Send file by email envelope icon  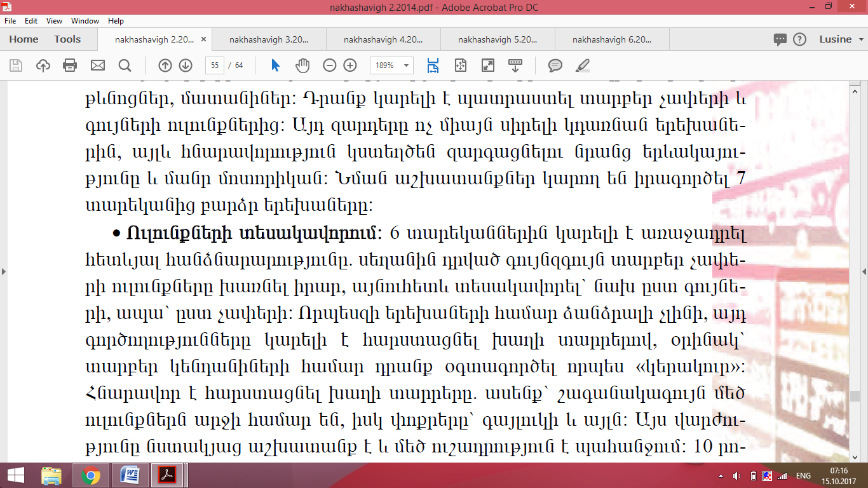pos(97,65)
